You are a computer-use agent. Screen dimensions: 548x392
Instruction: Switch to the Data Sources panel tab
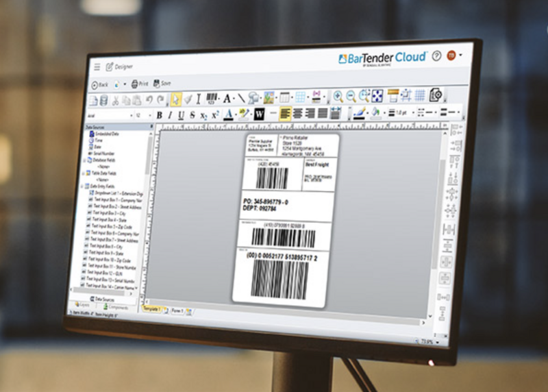(102, 299)
